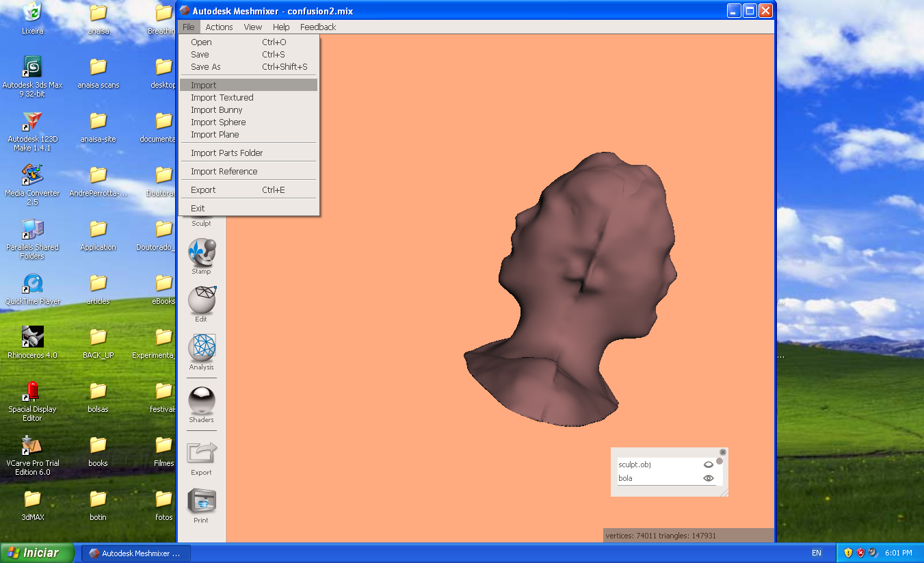Click red security alert tray icon
Screen dimensions: 924x563
coord(861,553)
